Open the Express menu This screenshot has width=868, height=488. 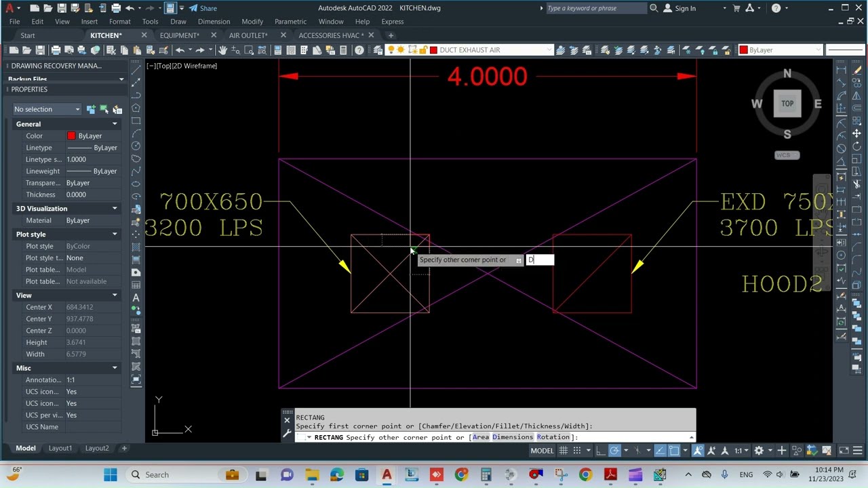pyautogui.click(x=392, y=22)
